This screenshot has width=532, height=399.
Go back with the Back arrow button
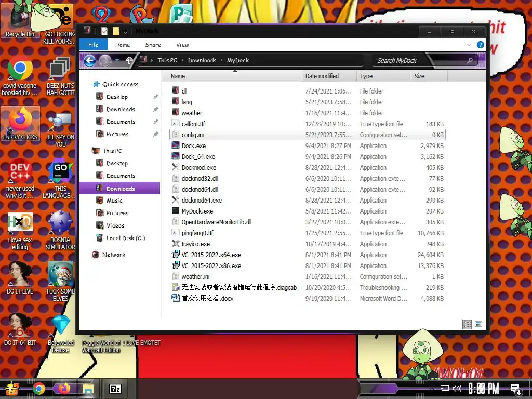89,61
